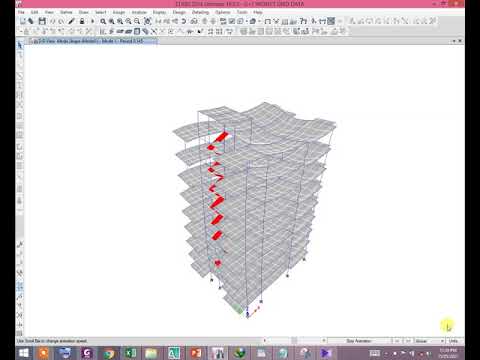The image size is (480, 360).
Task: Open the Edit menu
Action: (34, 12)
